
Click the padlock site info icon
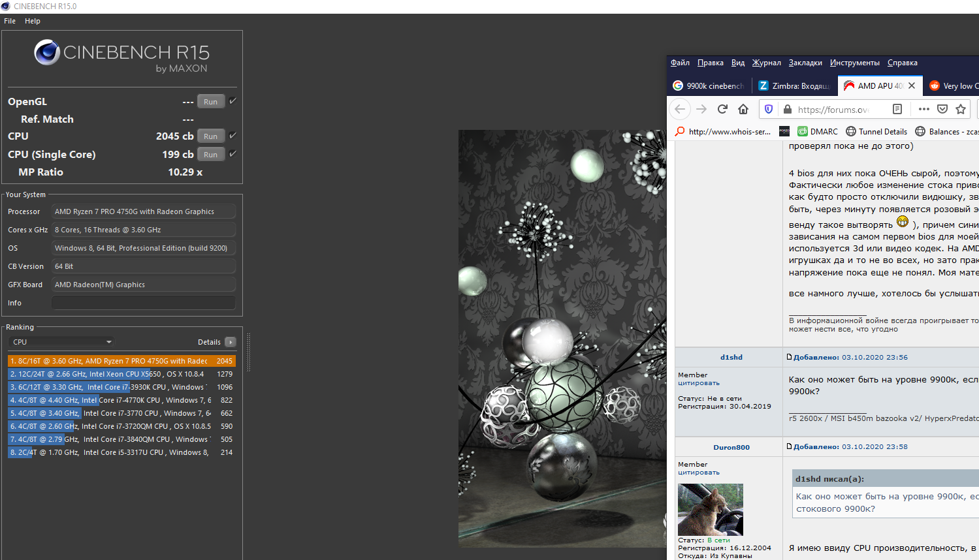point(788,109)
